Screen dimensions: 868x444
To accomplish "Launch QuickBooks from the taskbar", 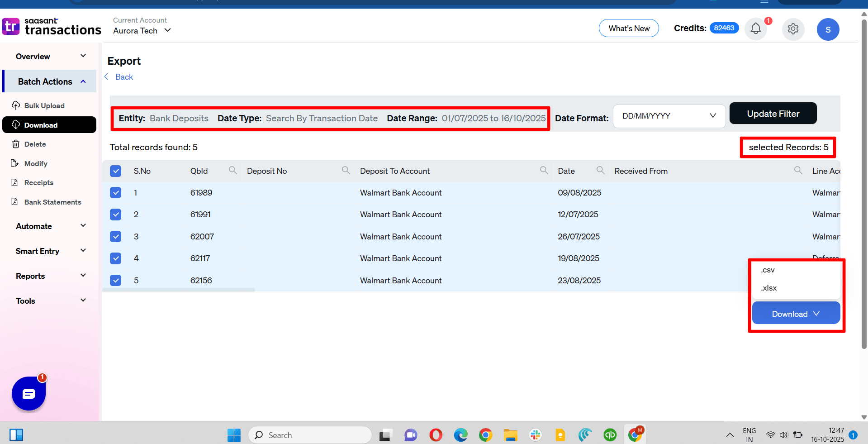I will 610,435.
